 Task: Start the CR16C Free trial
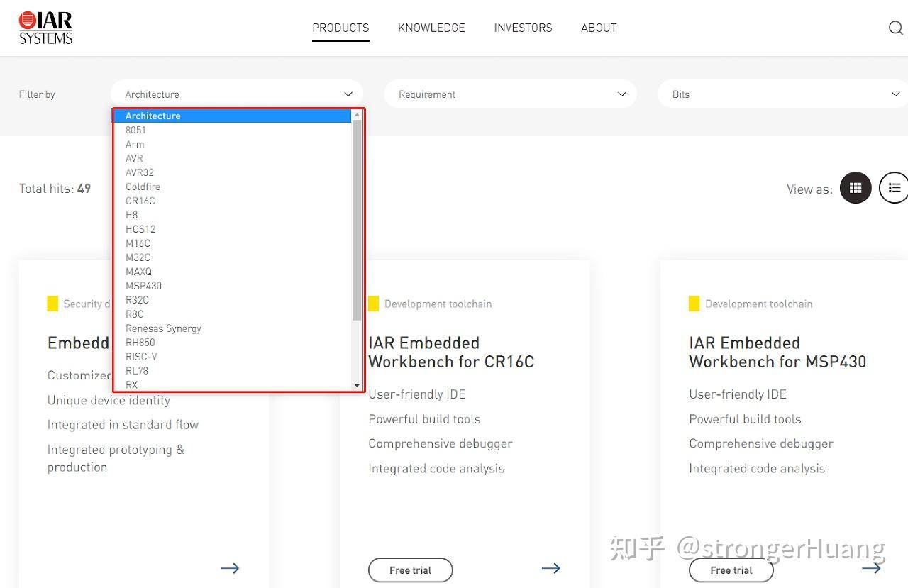click(x=411, y=570)
